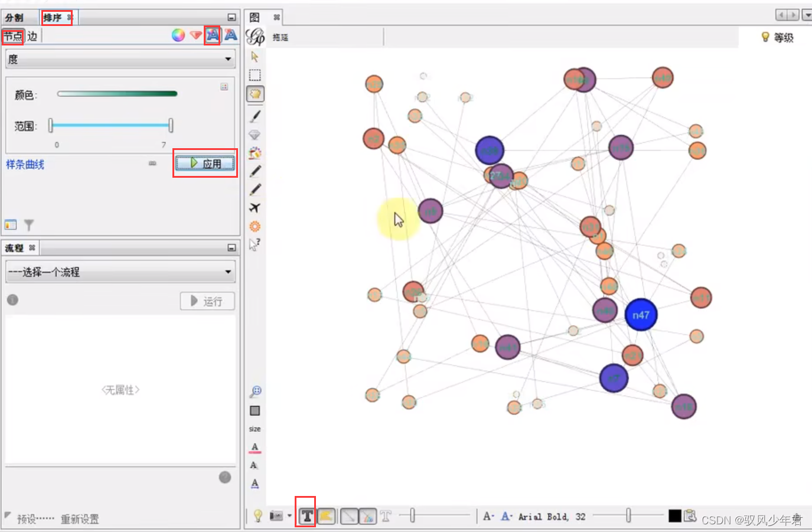This screenshot has height=532, width=812.
Task: Click the center on graph magnifier icon
Action: tap(255, 392)
